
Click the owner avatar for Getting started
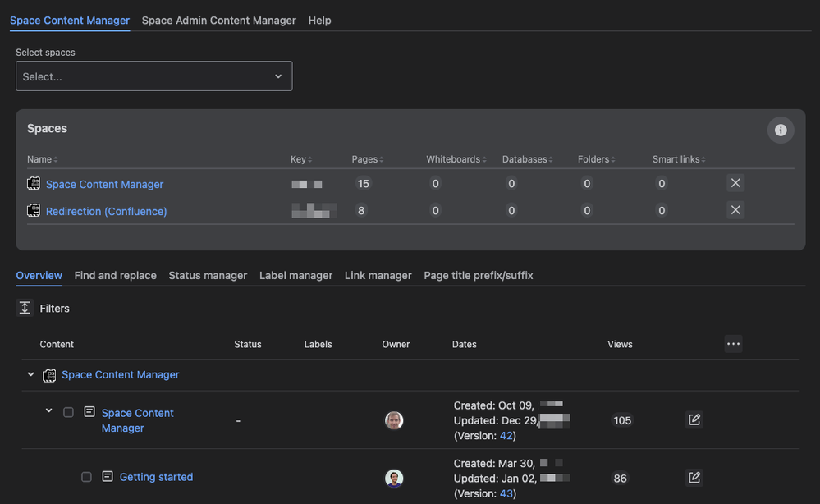394,478
